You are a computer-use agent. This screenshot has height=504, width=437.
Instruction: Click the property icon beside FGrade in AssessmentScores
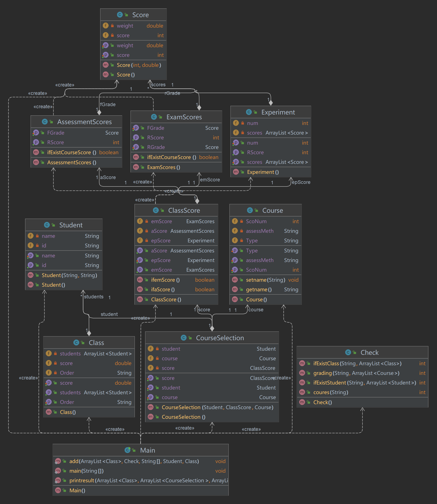[36, 132]
